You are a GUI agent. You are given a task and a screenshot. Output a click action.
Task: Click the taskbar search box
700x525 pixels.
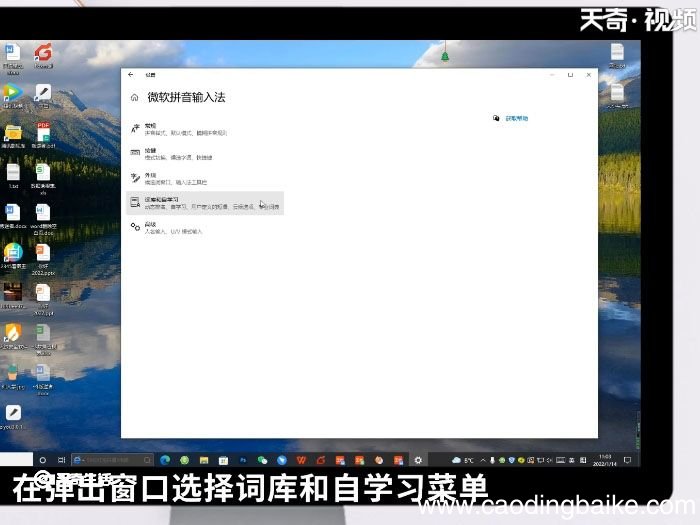[112, 460]
